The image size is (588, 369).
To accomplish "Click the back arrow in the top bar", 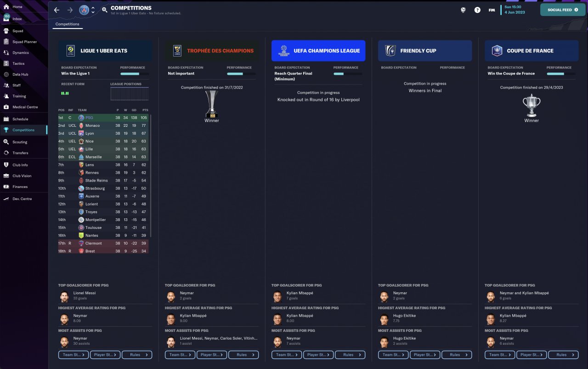I will 57,10.
